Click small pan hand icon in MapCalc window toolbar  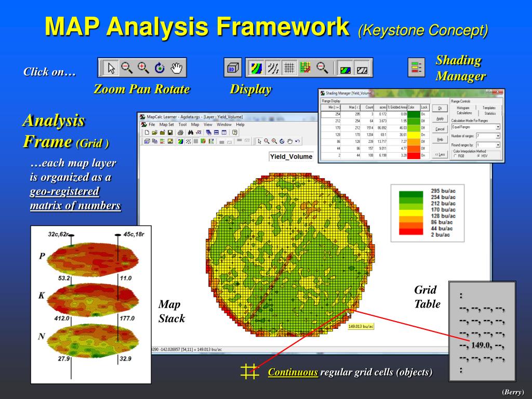pos(290,141)
